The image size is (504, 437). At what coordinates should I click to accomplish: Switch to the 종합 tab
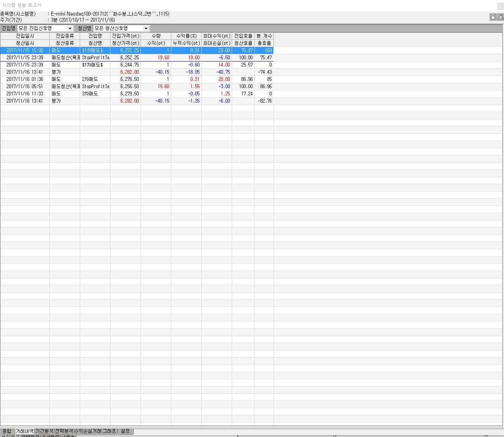7,431
